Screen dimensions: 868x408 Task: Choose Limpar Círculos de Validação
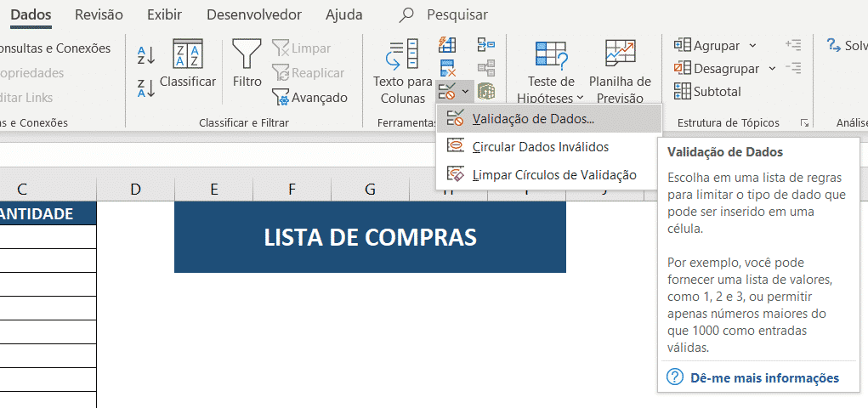[549, 175]
